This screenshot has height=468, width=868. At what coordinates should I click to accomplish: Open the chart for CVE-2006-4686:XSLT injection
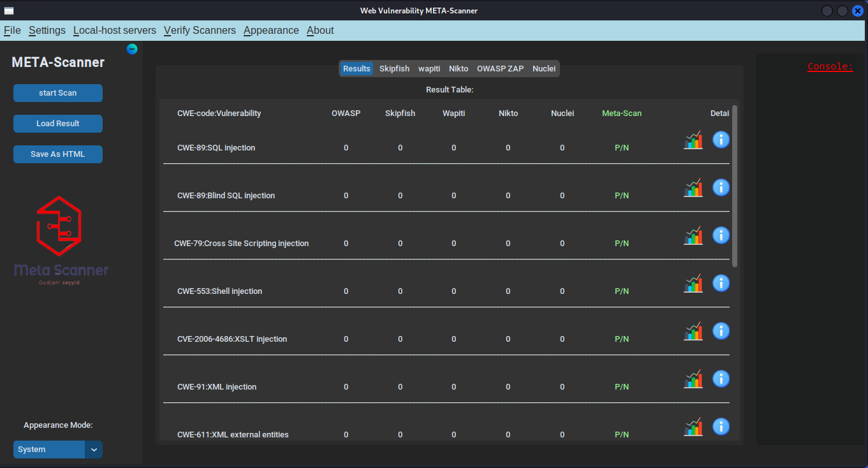tap(693, 330)
